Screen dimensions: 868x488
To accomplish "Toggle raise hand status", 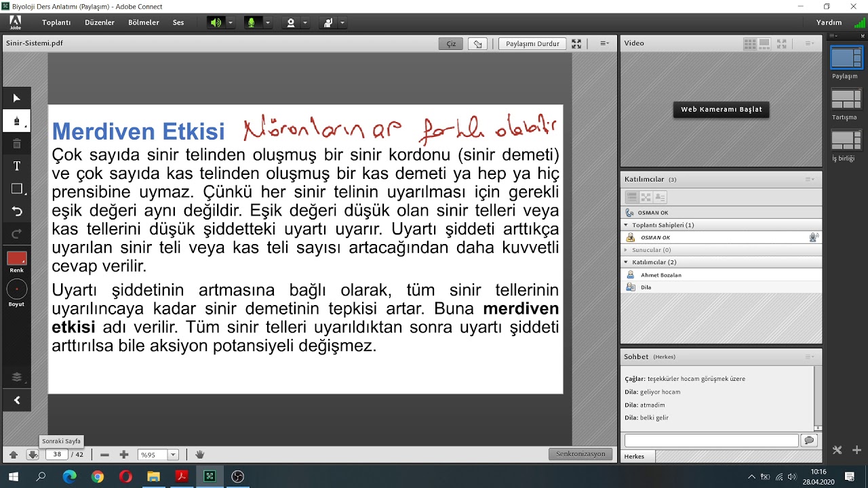I will coord(328,22).
